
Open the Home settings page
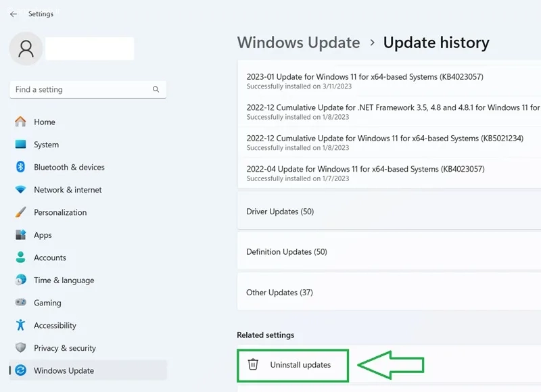pos(88,122)
